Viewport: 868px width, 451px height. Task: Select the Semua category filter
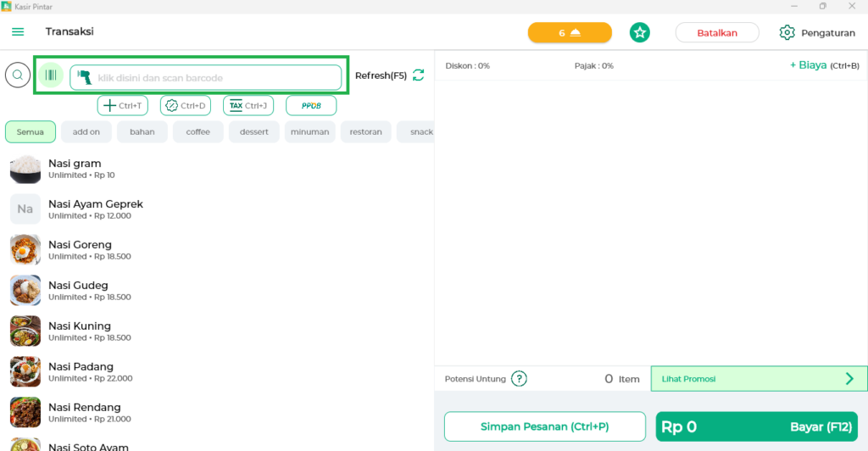tap(31, 132)
